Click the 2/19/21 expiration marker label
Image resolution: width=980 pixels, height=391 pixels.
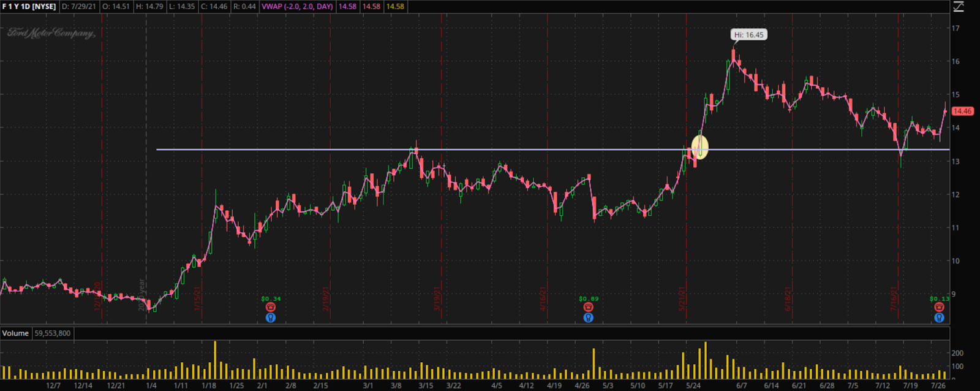326,298
